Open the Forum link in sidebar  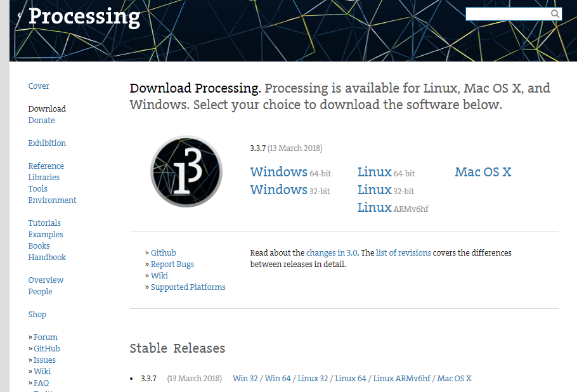coord(45,337)
